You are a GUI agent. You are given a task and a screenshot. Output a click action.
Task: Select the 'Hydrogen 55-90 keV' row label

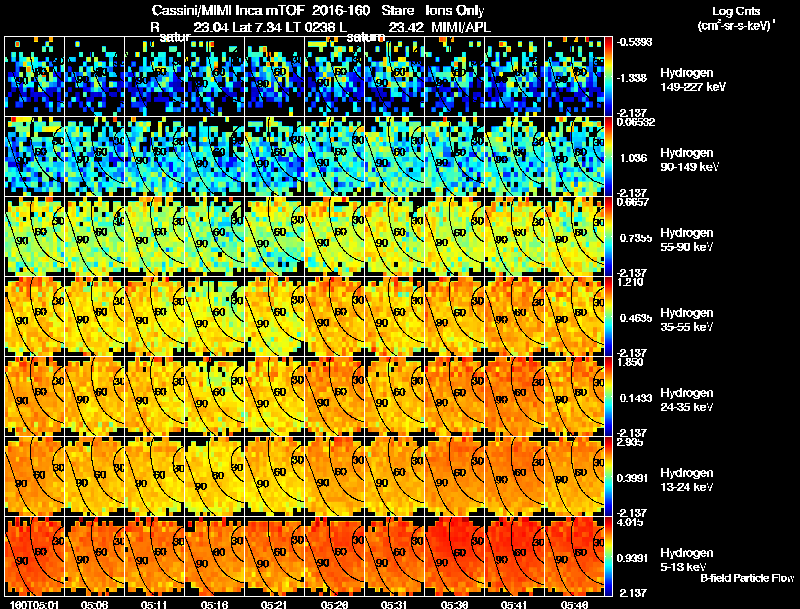tap(687, 240)
